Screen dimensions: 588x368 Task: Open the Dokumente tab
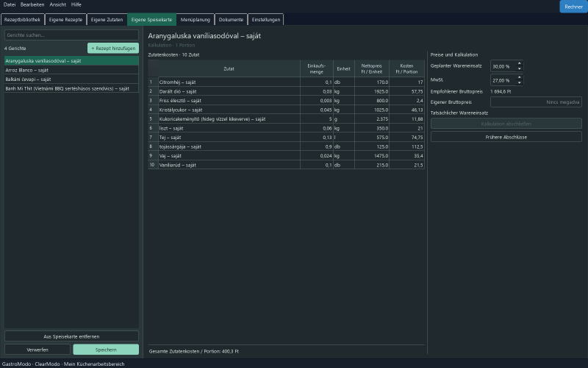click(231, 20)
